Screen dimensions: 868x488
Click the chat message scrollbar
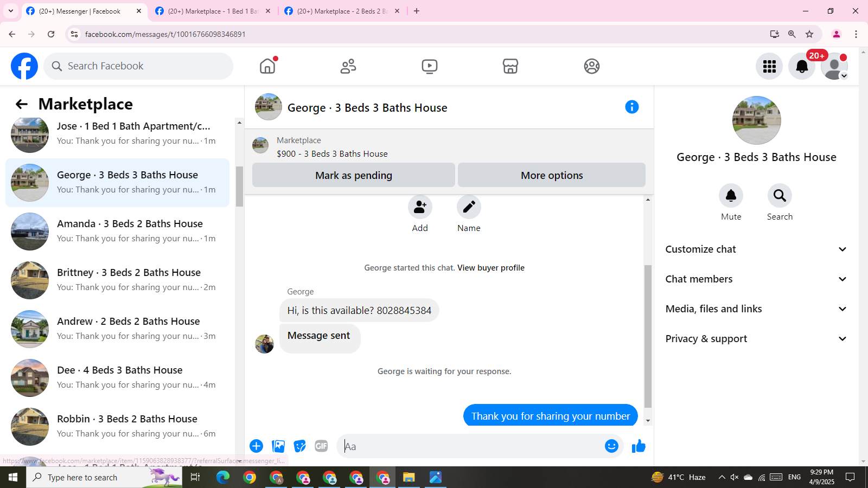pos(648,336)
